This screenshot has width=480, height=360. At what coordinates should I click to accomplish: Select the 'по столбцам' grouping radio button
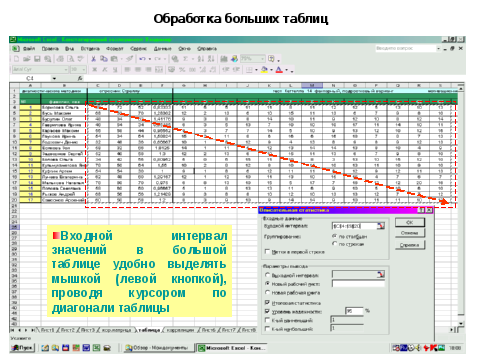pos(335,236)
